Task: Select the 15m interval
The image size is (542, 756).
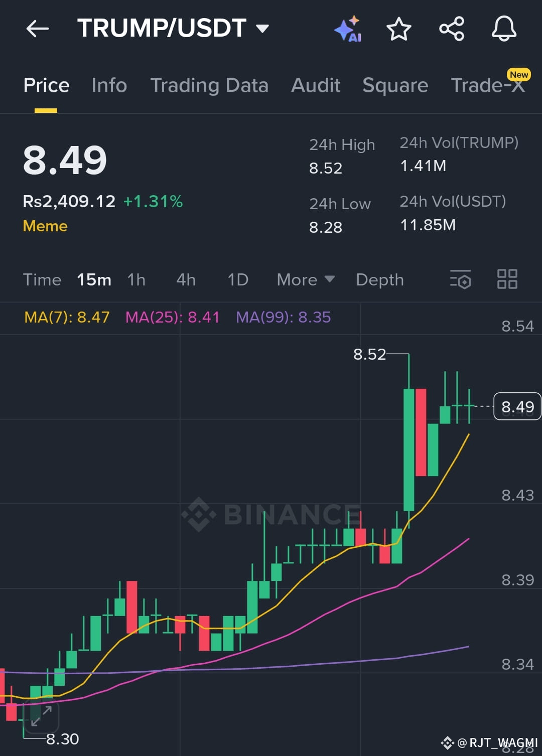Action: point(94,279)
